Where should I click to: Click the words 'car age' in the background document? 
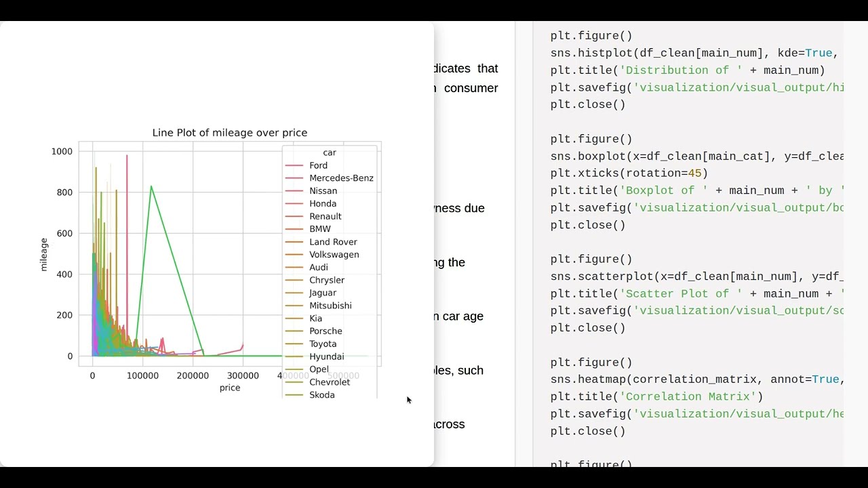point(463,317)
